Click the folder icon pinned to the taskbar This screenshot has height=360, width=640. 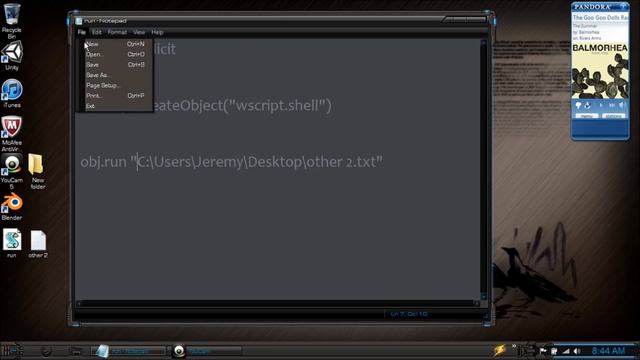click(76, 351)
